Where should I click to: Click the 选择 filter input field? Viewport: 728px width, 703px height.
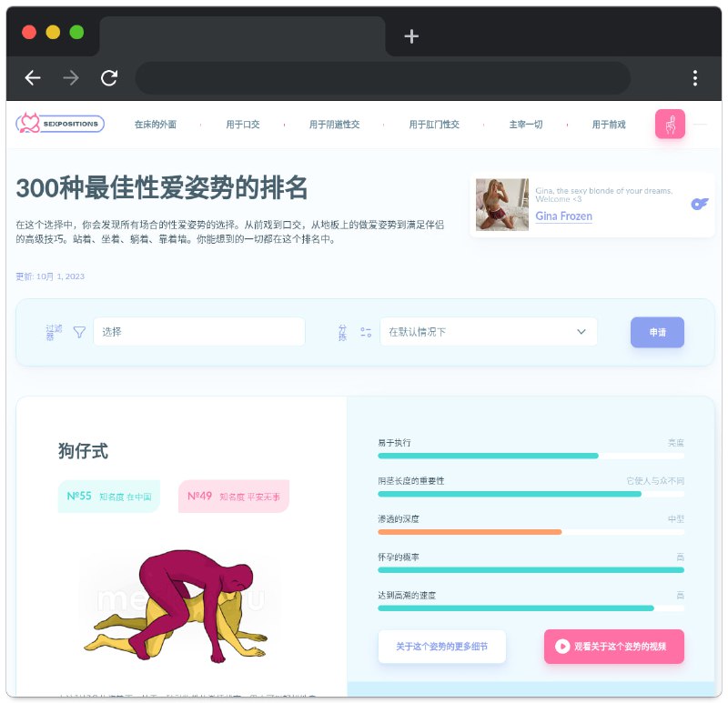click(199, 332)
